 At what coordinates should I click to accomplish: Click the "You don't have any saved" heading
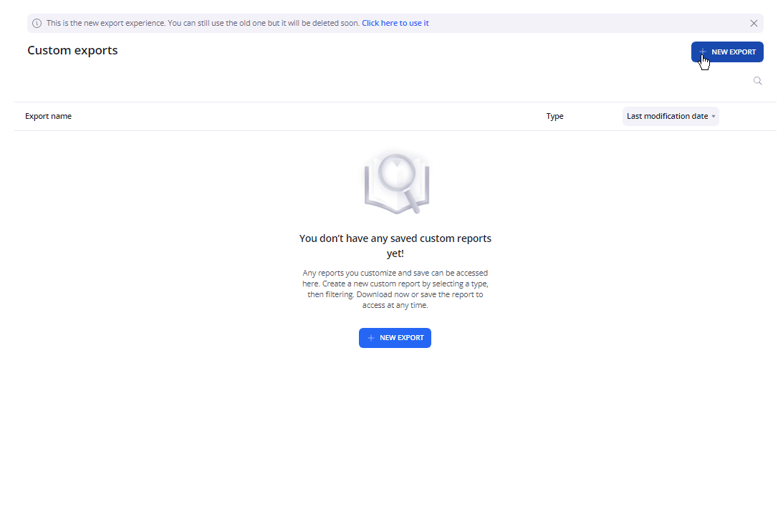(x=395, y=238)
